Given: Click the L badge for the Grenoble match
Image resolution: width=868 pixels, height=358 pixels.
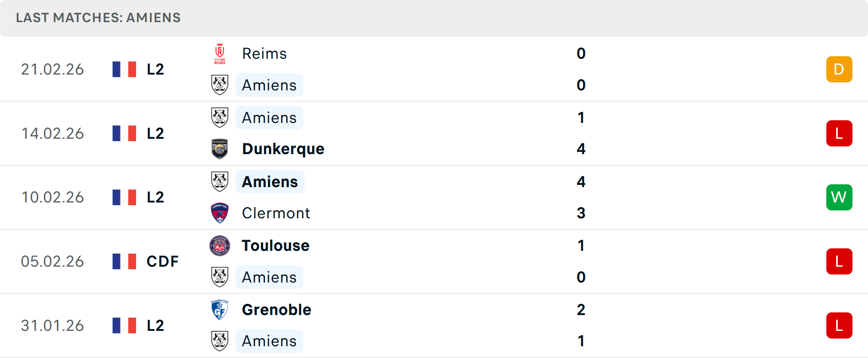Looking at the screenshot, I should pos(839,325).
